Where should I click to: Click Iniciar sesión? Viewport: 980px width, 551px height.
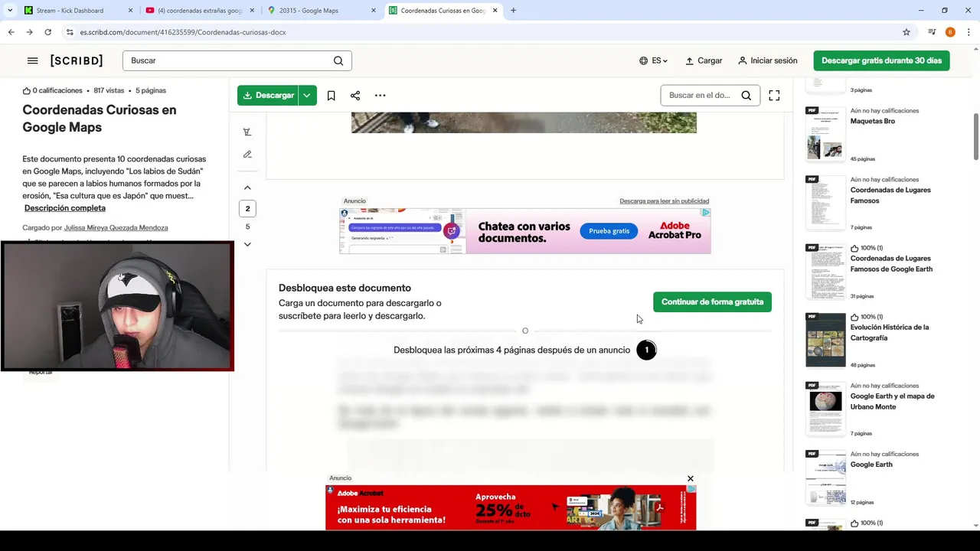pos(768,60)
